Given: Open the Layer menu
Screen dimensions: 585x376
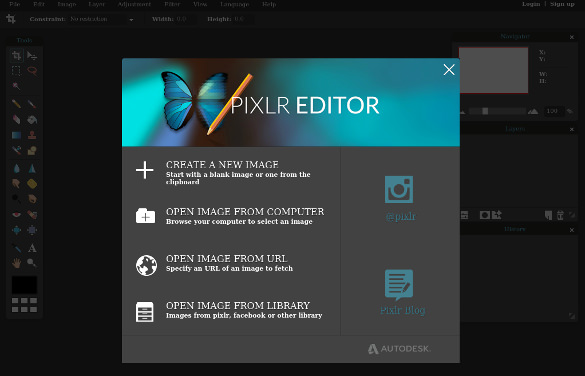Looking at the screenshot, I should [97, 4].
